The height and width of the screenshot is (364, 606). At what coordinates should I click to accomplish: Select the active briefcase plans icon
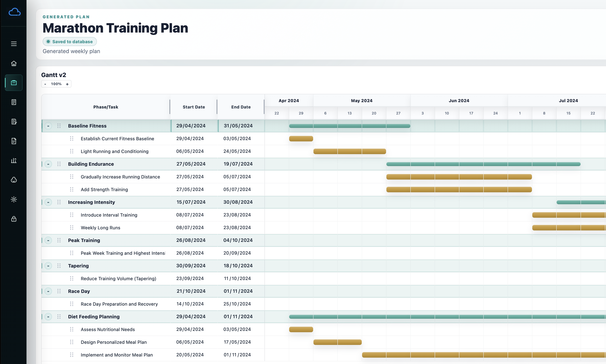coord(14,83)
